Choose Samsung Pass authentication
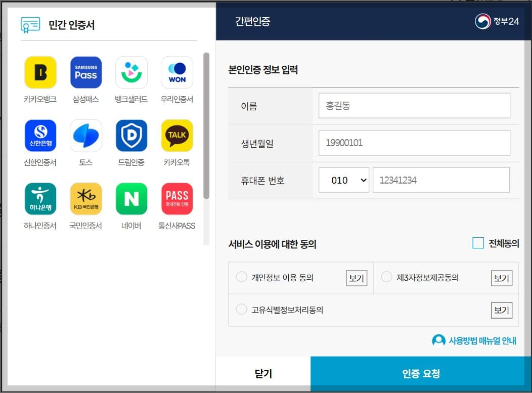The image size is (532, 393). [86, 72]
